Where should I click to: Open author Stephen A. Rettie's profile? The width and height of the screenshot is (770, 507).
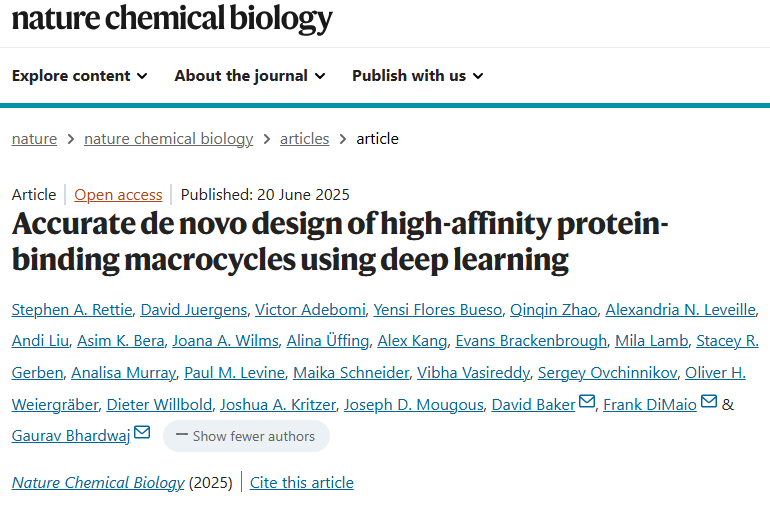72,310
